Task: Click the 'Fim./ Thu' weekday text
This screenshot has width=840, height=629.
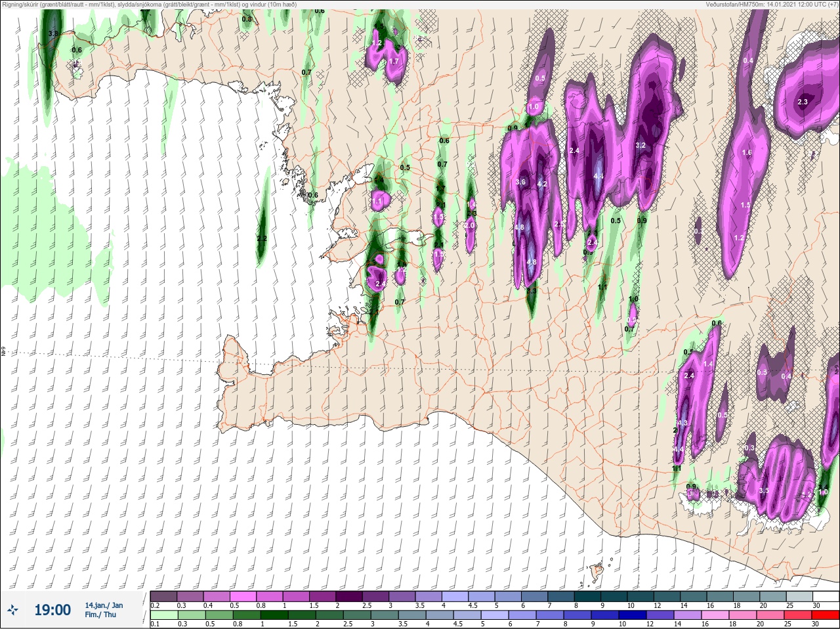Action: [x=100, y=615]
